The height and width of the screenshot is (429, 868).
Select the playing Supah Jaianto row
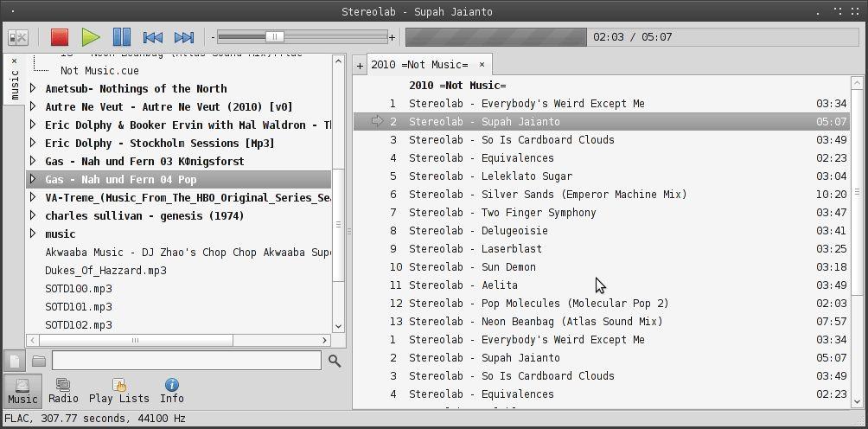[x=601, y=121]
